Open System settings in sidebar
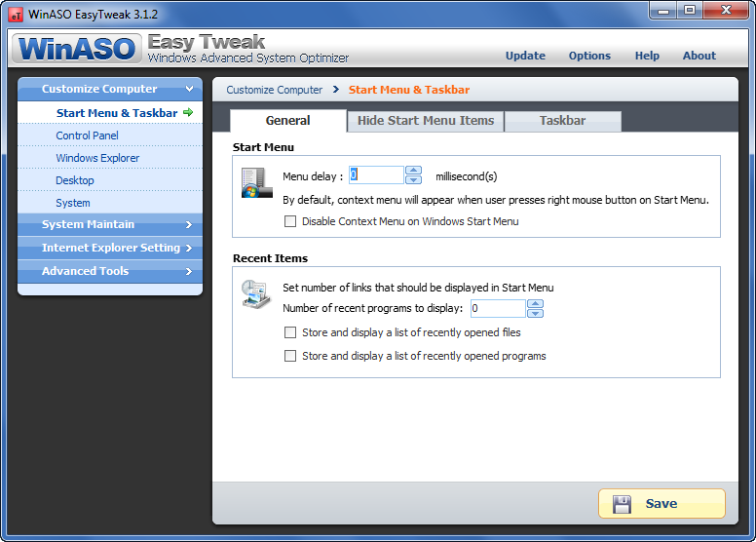The width and height of the screenshot is (756, 542). point(110,203)
